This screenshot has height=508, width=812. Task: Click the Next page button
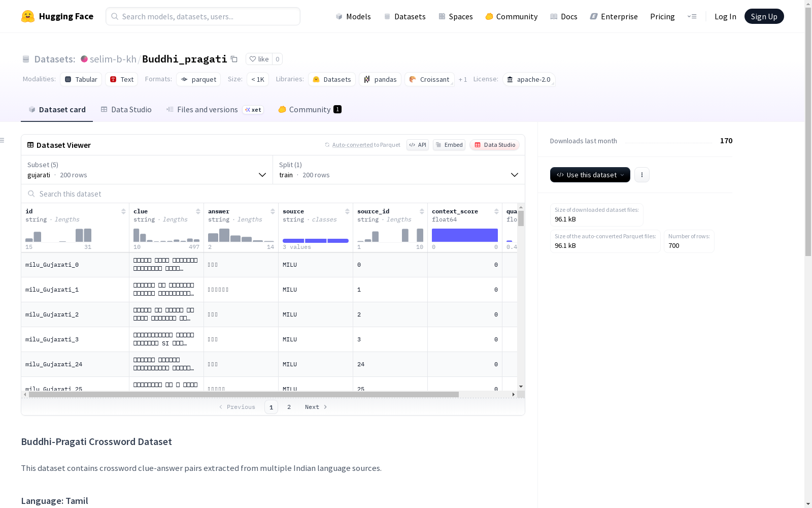[x=316, y=407]
